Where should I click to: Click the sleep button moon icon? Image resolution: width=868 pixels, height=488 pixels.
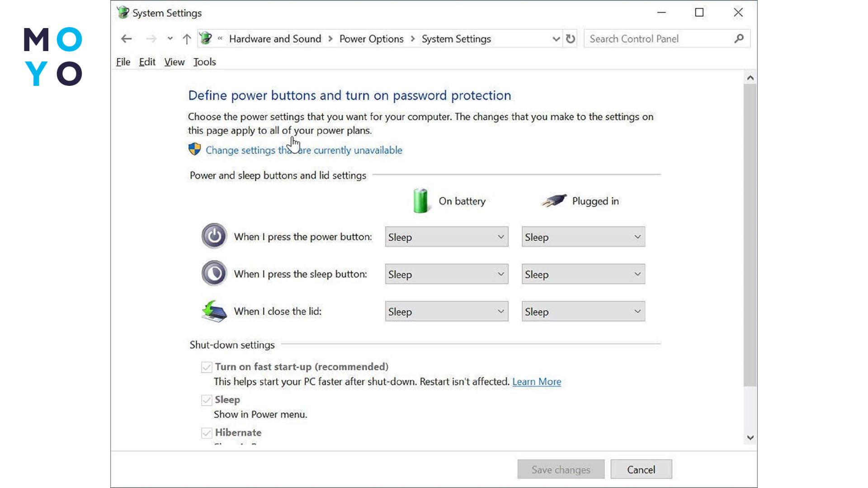214,273
